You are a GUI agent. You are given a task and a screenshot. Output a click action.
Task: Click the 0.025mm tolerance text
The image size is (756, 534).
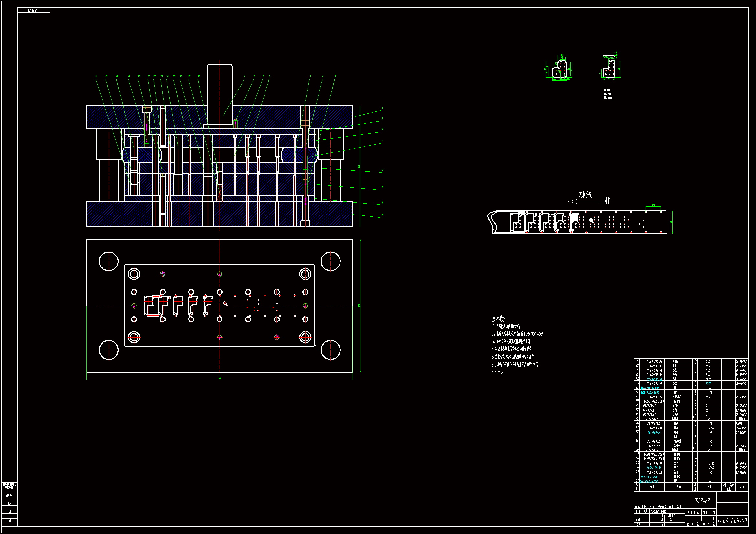498,373
